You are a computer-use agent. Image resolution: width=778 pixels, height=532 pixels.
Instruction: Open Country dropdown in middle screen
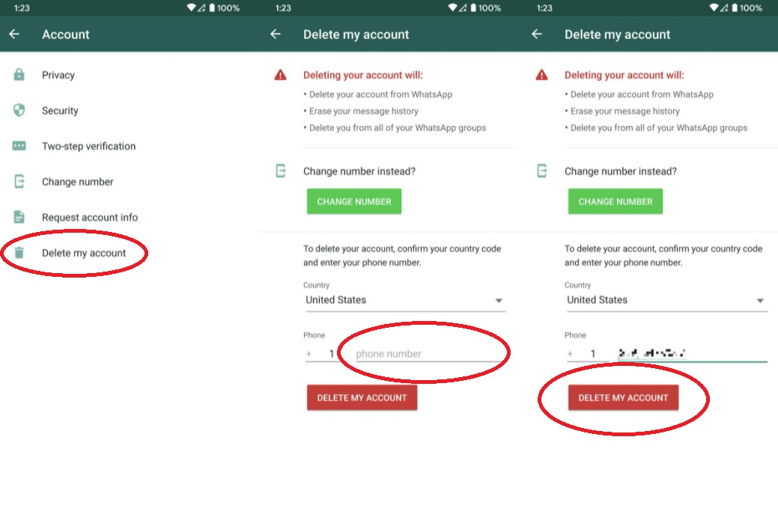[x=405, y=300]
